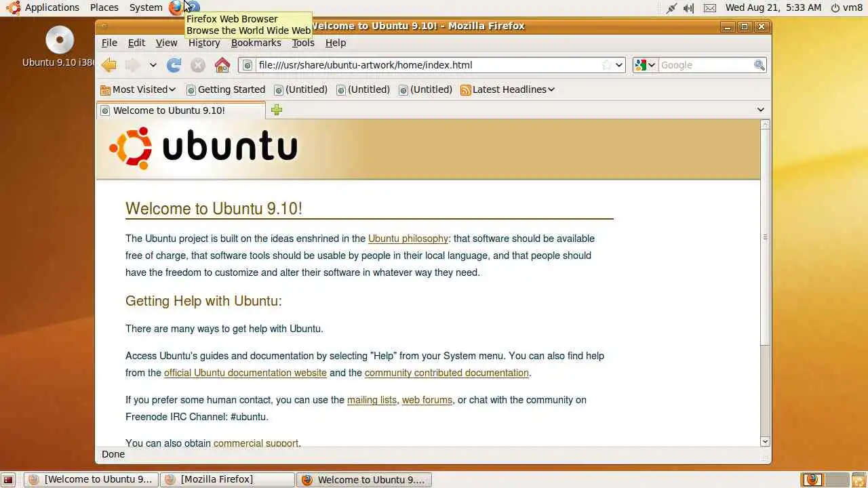The width and height of the screenshot is (868, 488).
Task: Open the Most Visited bookmarks folder
Action: pos(138,89)
